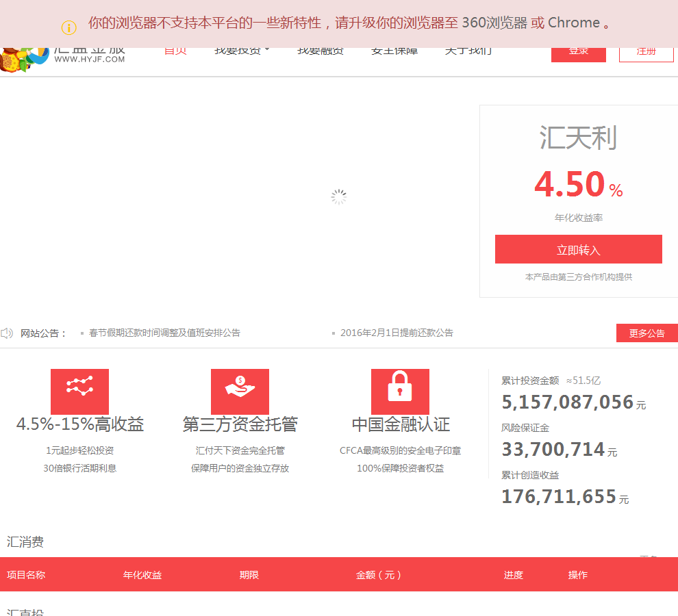This screenshot has height=616, width=678.
Task: Click the browser upgrade warning message
Action: pos(349,23)
